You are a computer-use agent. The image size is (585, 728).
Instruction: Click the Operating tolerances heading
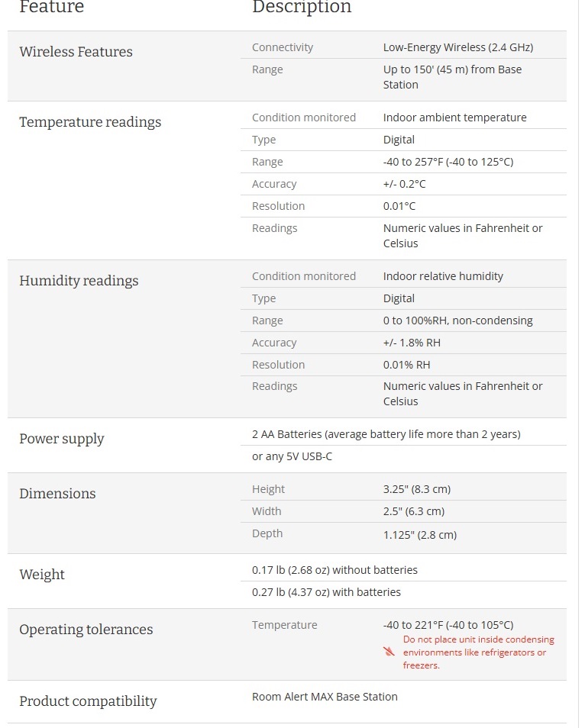pyautogui.click(x=86, y=630)
